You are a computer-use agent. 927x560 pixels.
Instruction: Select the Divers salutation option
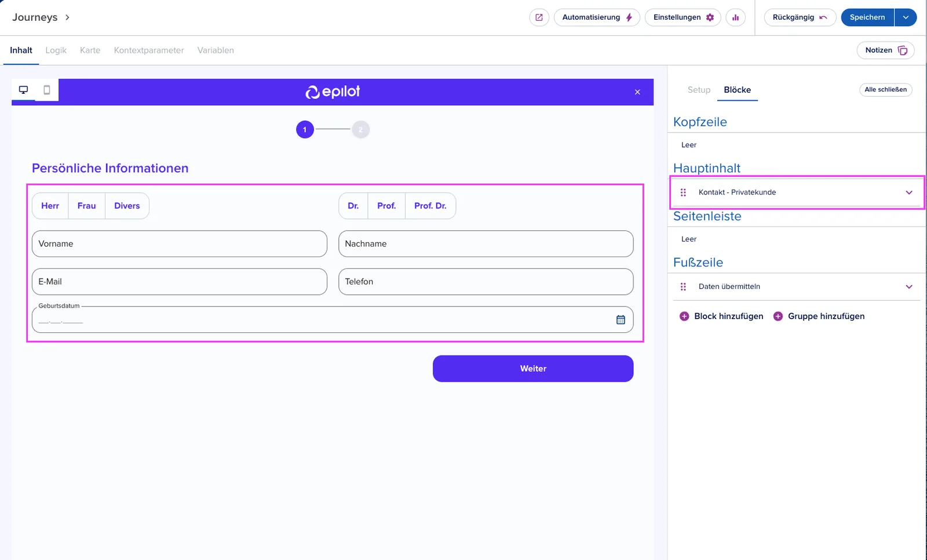click(127, 206)
